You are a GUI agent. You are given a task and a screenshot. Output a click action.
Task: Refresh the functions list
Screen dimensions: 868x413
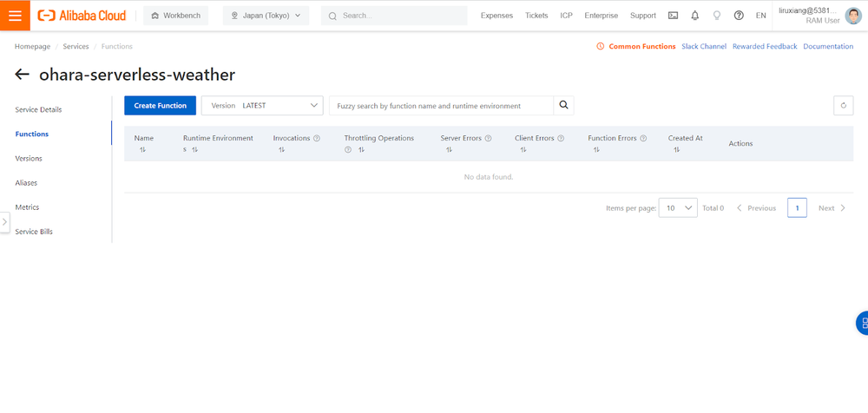[x=843, y=105]
